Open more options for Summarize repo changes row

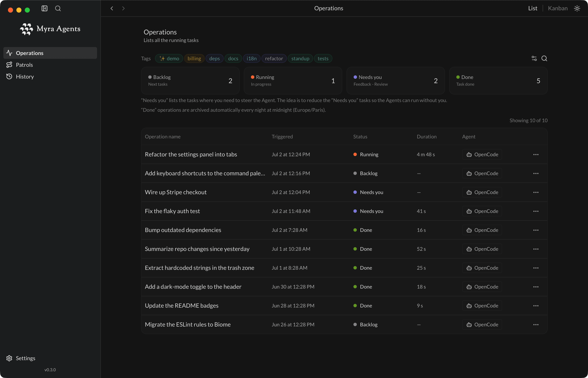coord(536,249)
